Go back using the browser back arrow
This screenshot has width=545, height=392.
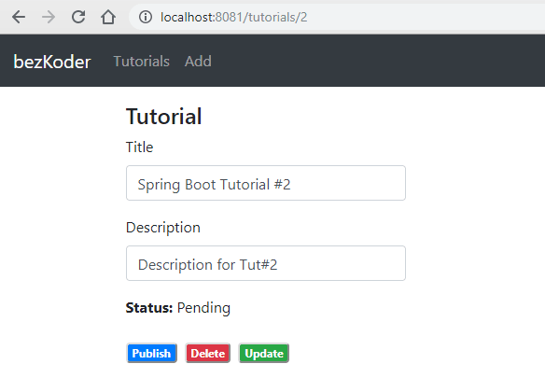[x=19, y=17]
